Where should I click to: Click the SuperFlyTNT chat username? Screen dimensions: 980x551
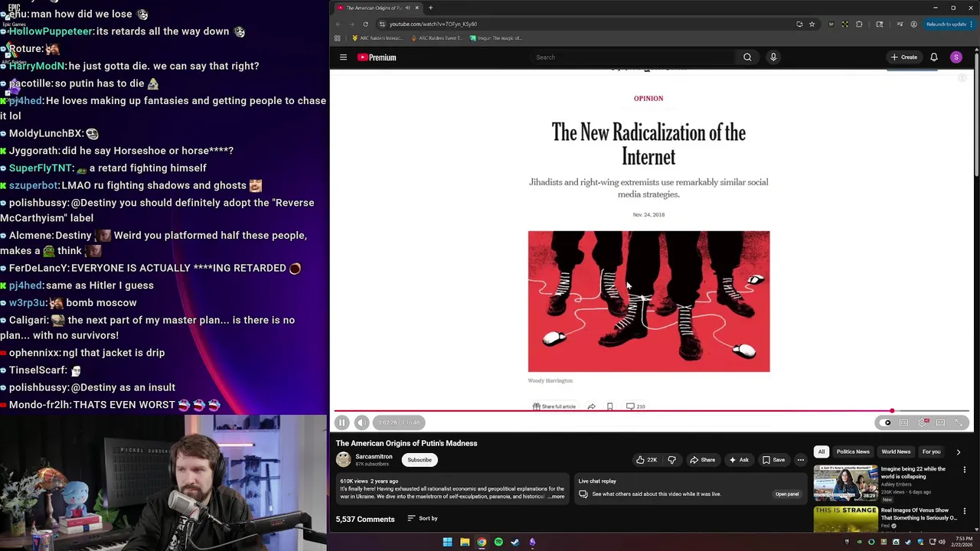click(40, 168)
